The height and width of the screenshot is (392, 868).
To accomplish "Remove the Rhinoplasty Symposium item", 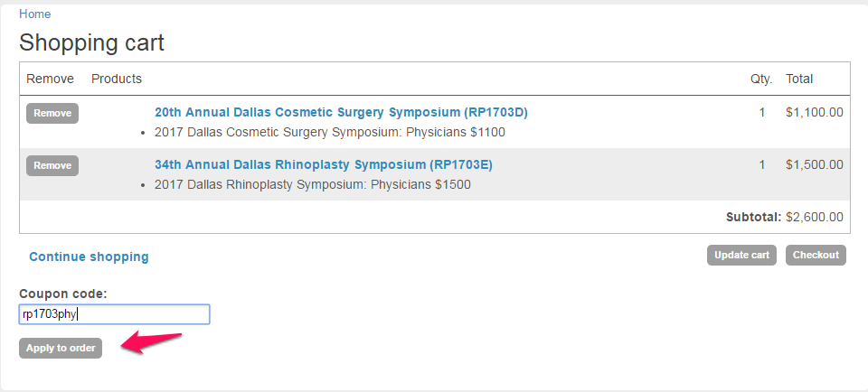I will 52,165.
